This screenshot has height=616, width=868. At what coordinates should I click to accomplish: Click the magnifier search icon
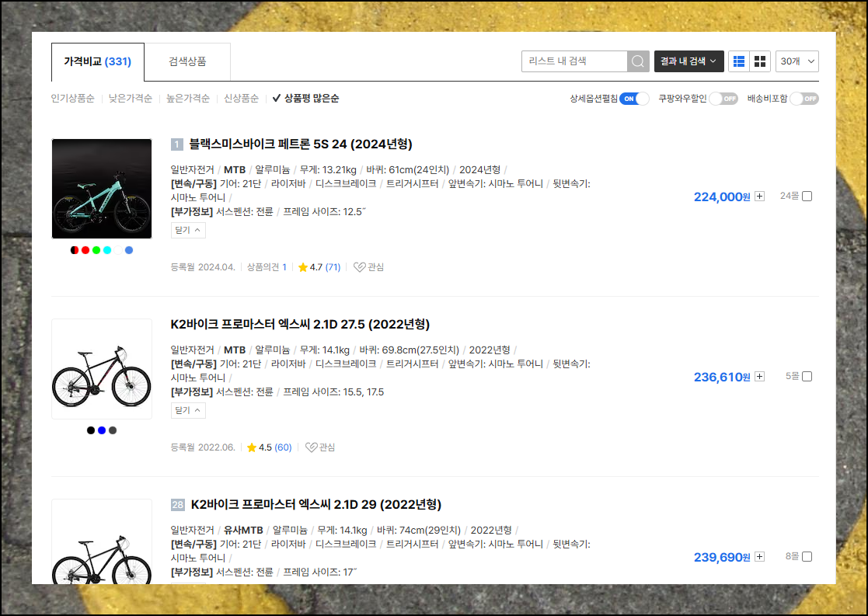click(x=638, y=61)
